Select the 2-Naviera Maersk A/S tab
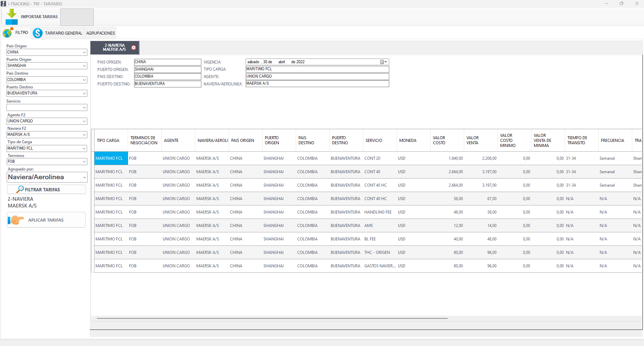Viewport: 644px width, 346px height. click(x=114, y=47)
